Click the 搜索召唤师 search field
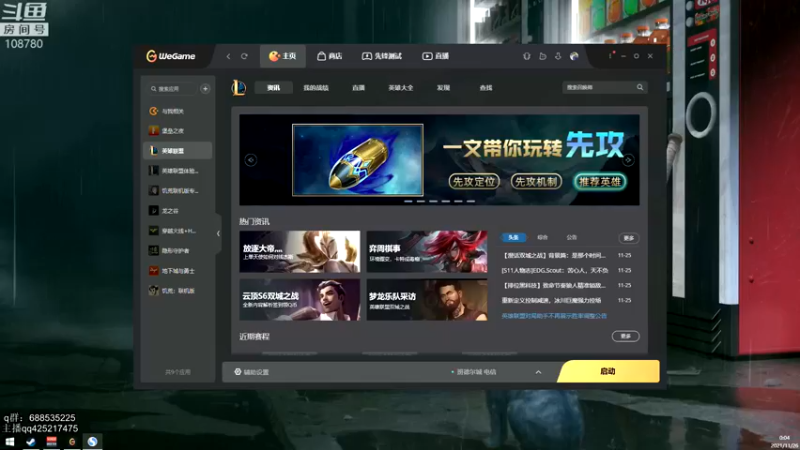Image resolution: width=800 pixels, height=450 pixels. [x=598, y=87]
